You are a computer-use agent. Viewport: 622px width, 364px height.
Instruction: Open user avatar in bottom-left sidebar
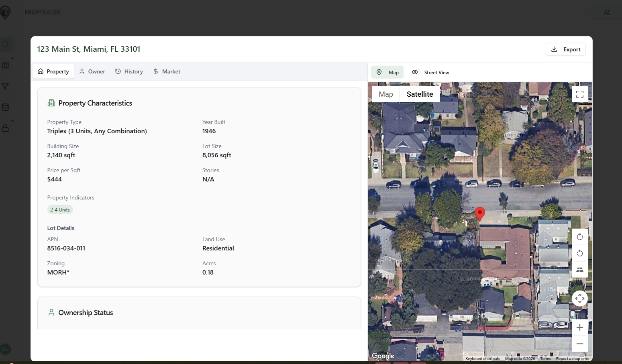tap(5, 349)
